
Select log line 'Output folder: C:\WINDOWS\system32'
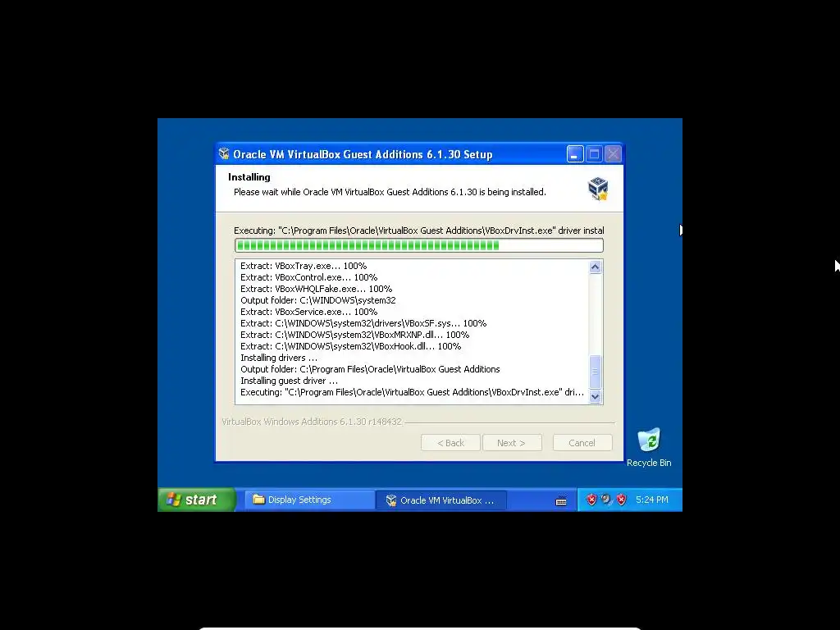coord(317,300)
